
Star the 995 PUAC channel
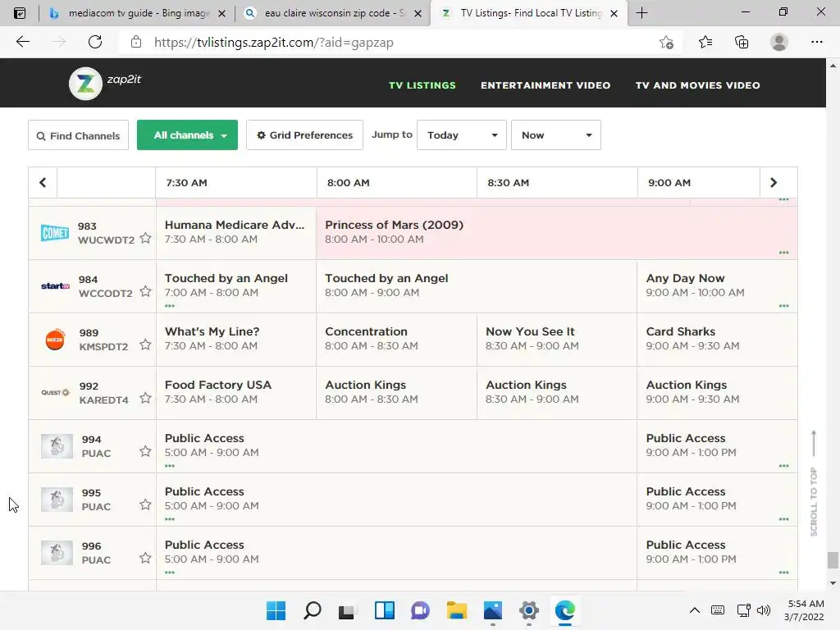pyautogui.click(x=145, y=504)
